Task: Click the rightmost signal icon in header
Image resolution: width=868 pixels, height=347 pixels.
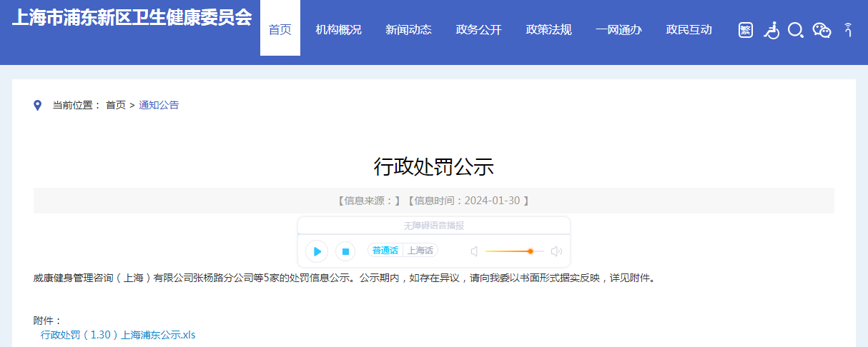Action: point(848,30)
